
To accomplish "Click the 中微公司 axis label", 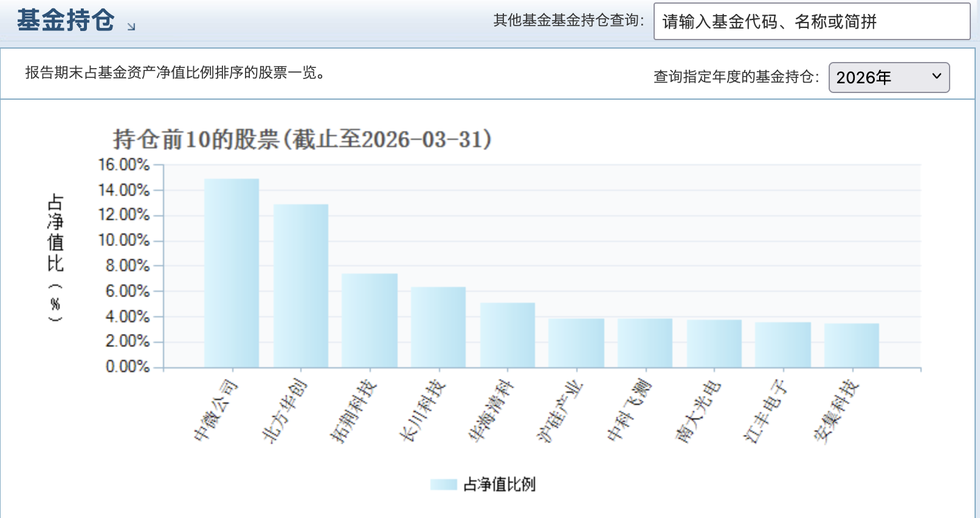I will tap(216, 410).
